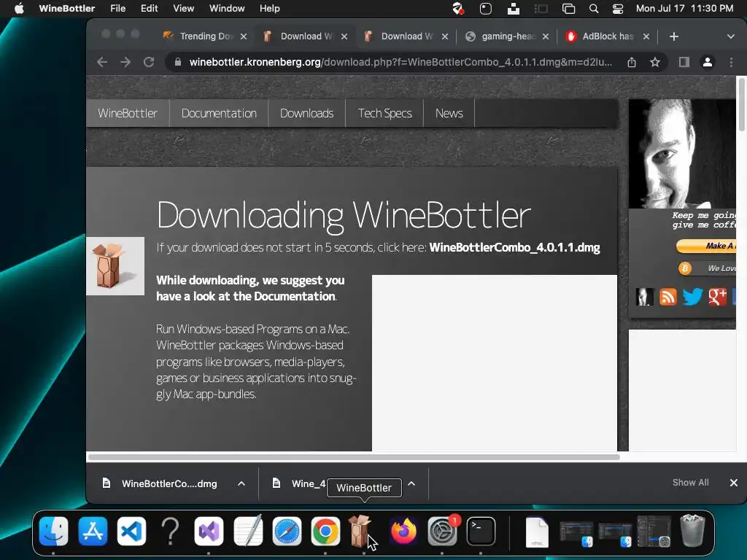747x560 pixels.
Task: Go forward in Chrome
Action: 125,62
